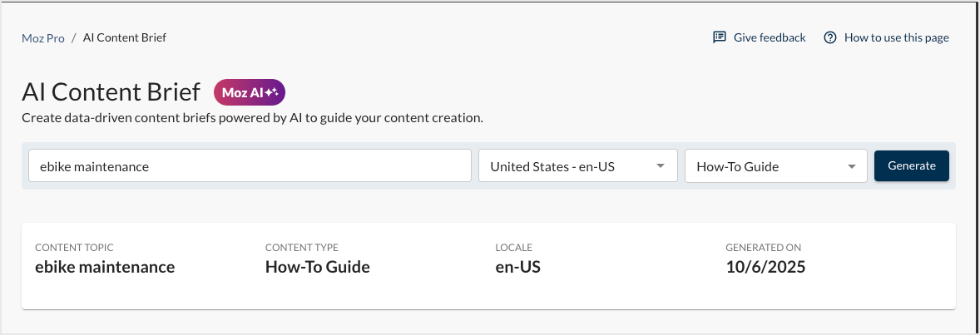Screen dimensions: 980x335
Task: Click the How-To Guide content type summary value
Action: point(317,267)
